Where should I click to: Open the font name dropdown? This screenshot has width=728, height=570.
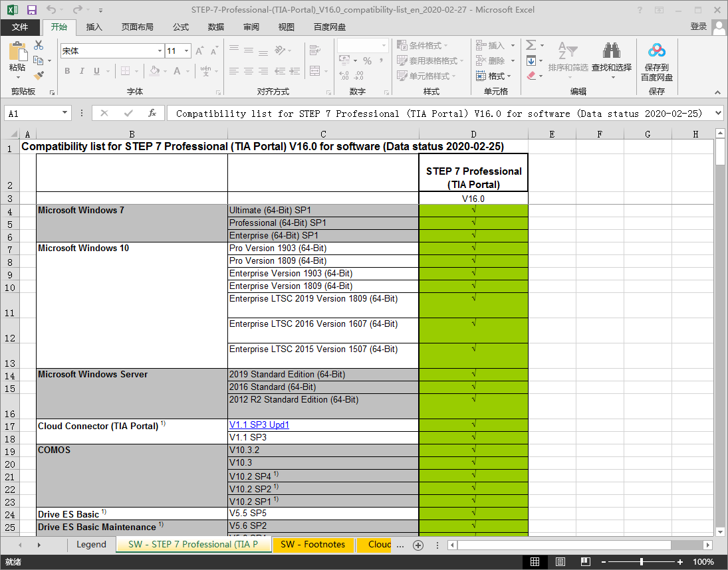(160, 51)
